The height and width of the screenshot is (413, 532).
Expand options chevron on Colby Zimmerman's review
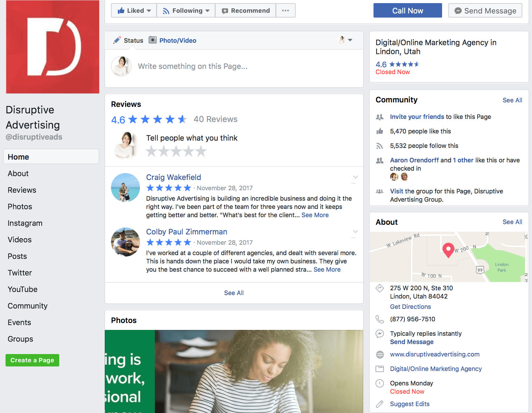coord(355,232)
